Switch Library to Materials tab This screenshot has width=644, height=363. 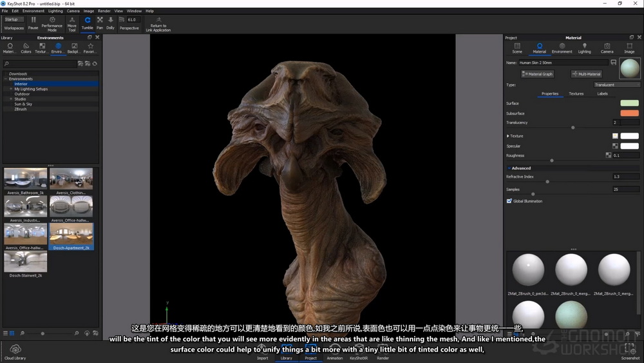click(x=10, y=48)
